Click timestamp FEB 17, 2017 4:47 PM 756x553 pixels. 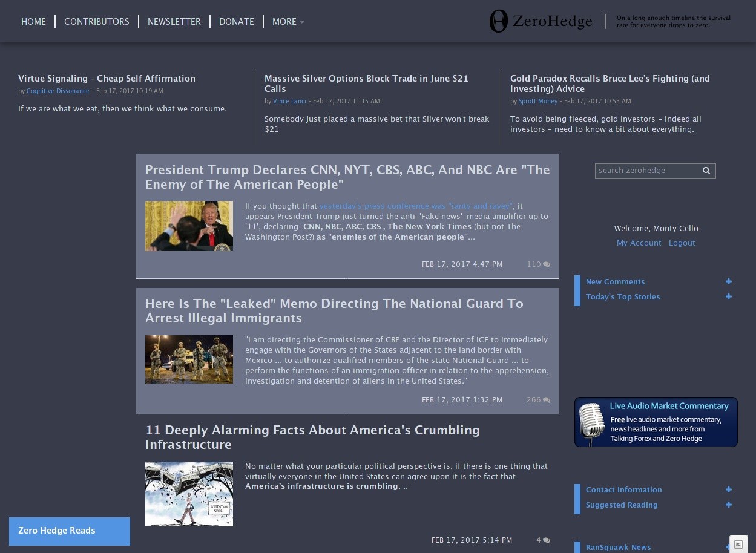click(462, 264)
